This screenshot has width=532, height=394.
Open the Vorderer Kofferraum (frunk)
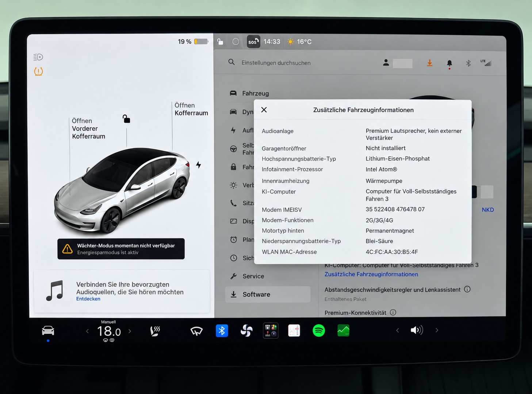[88, 129]
